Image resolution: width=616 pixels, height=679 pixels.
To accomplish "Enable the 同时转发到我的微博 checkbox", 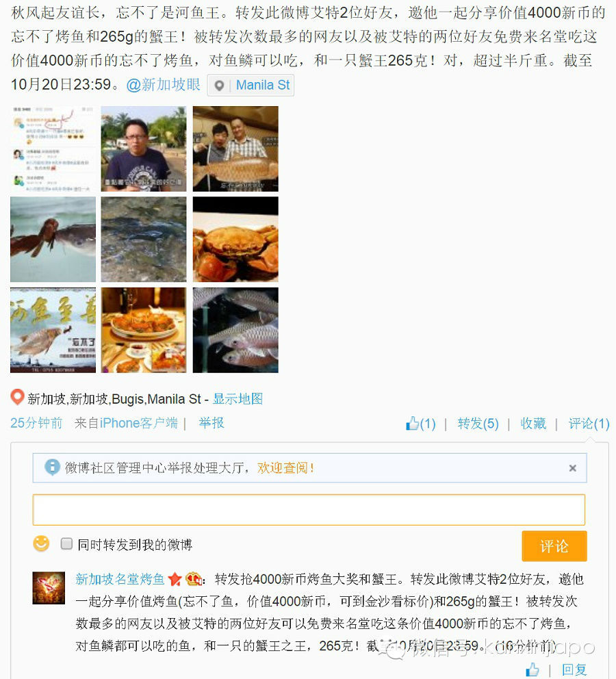I will [x=66, y=543].
